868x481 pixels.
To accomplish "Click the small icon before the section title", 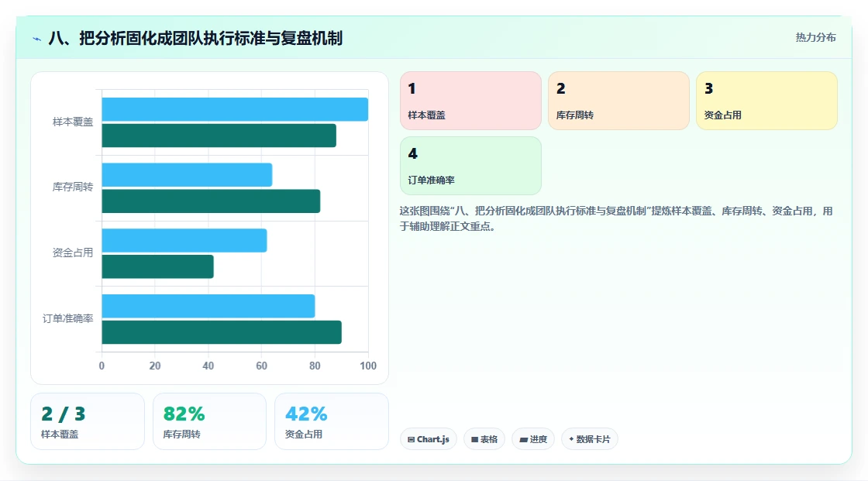I will 37,39.
